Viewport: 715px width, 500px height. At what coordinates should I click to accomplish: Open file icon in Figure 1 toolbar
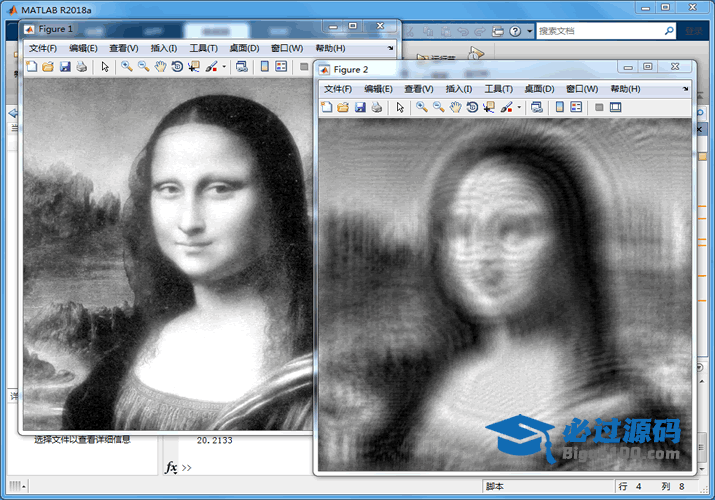[48, 67]
